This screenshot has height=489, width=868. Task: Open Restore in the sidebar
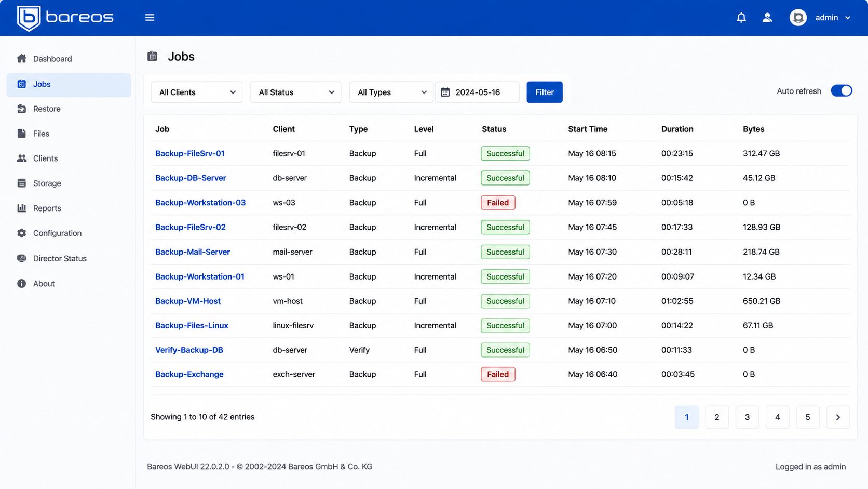(x=69, y=109)
